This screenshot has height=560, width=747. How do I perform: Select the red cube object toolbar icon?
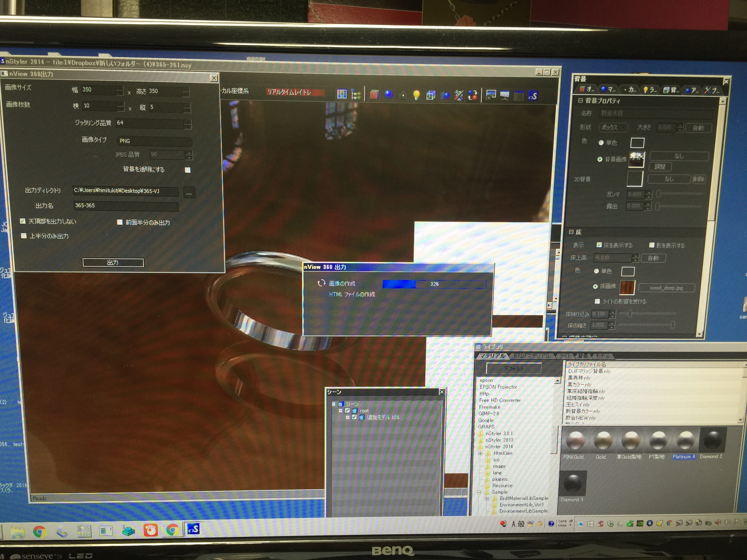(374, 94)
